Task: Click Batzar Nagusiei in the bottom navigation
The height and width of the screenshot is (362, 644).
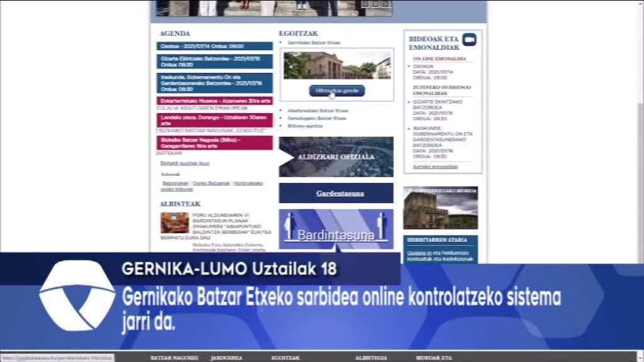Action: (174, 358)
